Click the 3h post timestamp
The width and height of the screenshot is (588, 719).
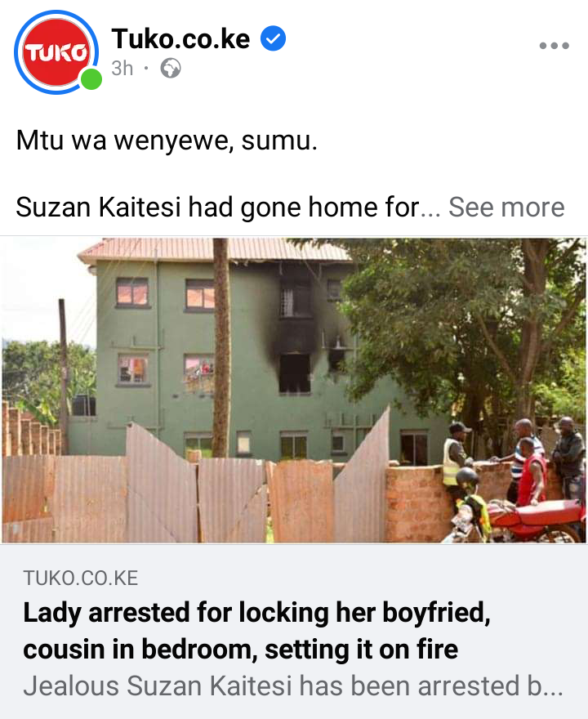click(122, 69)
